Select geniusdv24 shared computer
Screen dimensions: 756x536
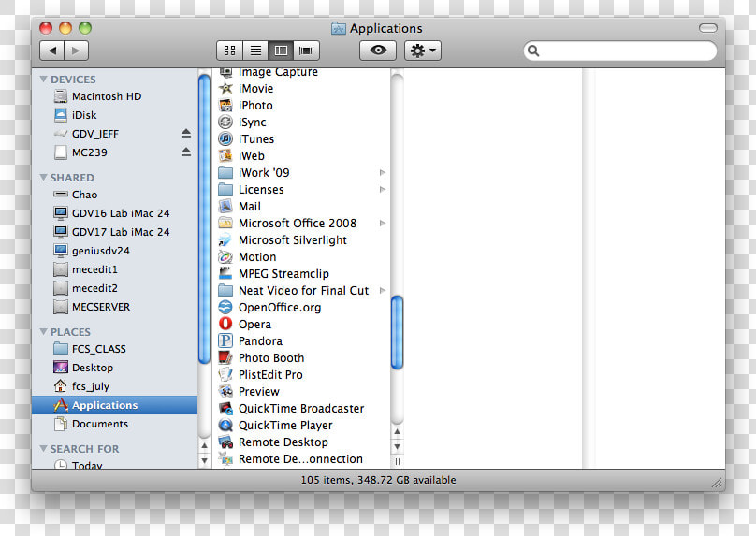(115, 251)
